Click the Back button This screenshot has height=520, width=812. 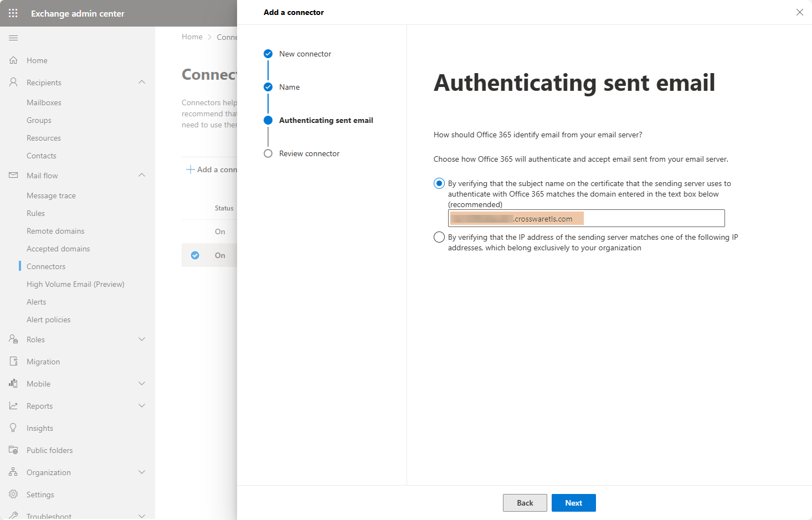coord(525,503)
